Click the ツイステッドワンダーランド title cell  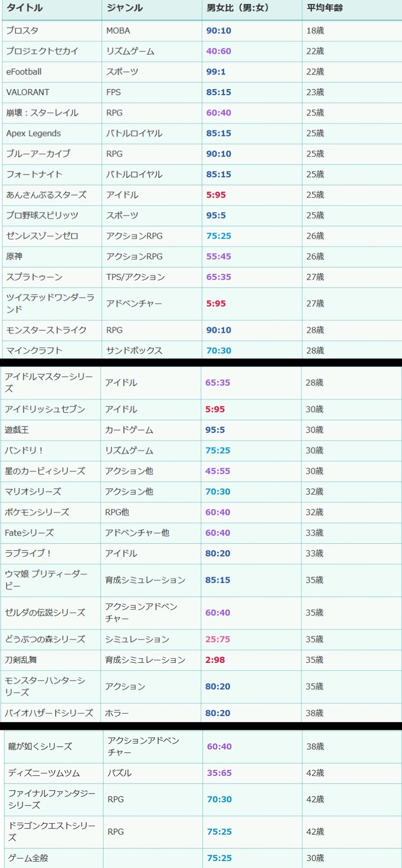(52, 304)
